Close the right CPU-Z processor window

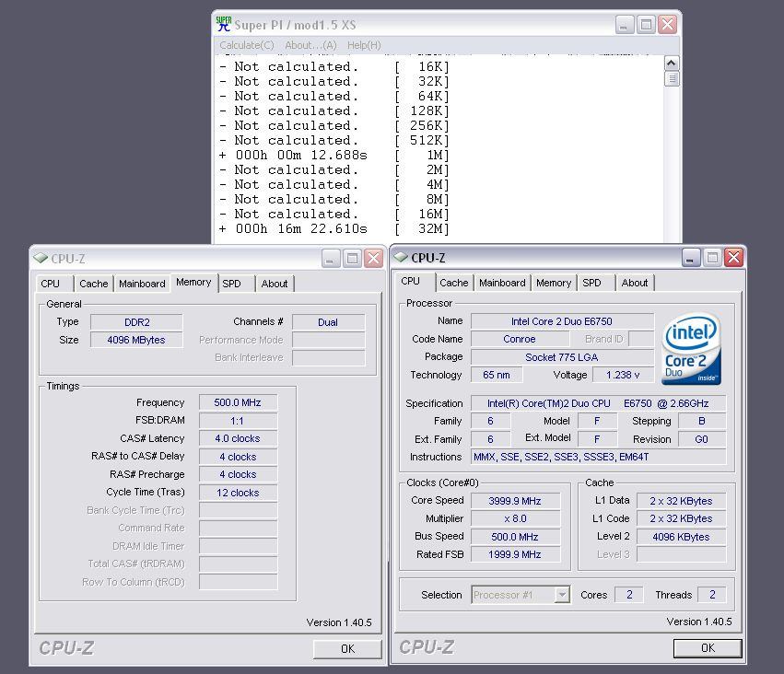click(x=734, y=258)
